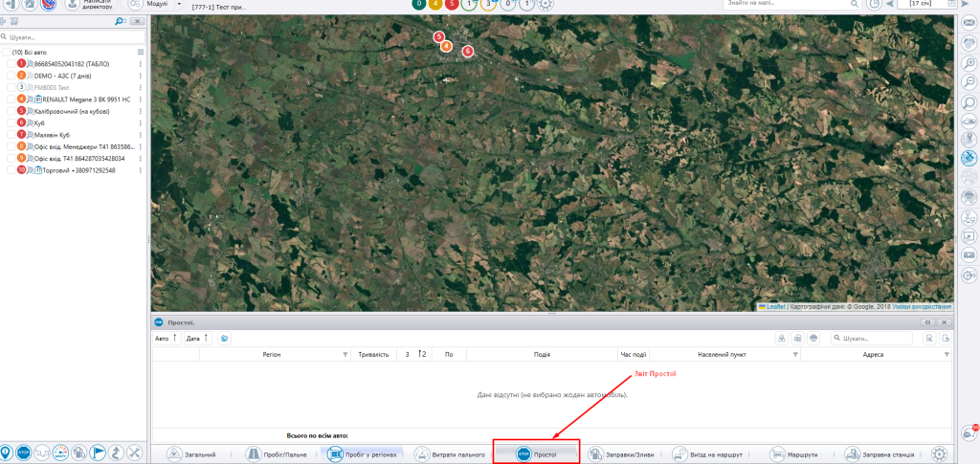Viewport: 980px width, 464px height.
Task: Check the Торговий +380971292548 vehicle
Action: (x=11, y=170)
